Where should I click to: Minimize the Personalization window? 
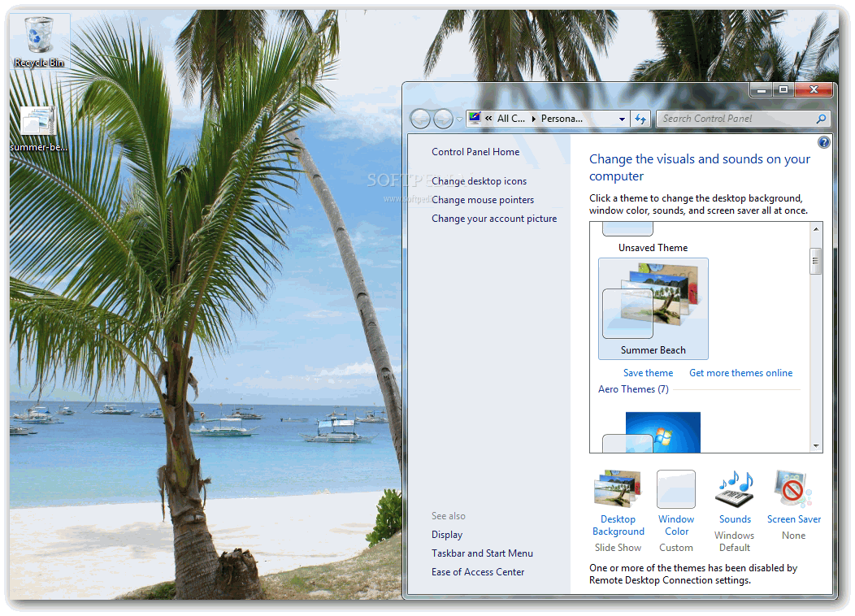[x=762, y=89]
